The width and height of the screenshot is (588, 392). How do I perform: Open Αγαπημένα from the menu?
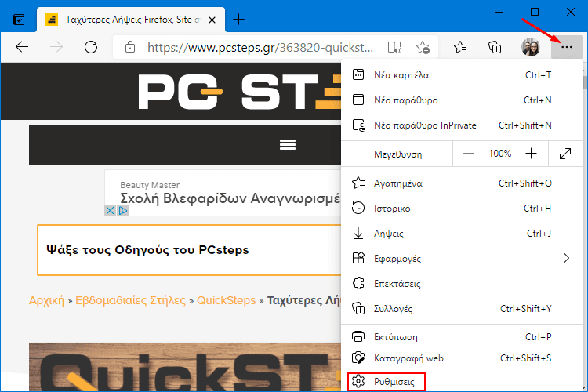[x=462, y=183]
